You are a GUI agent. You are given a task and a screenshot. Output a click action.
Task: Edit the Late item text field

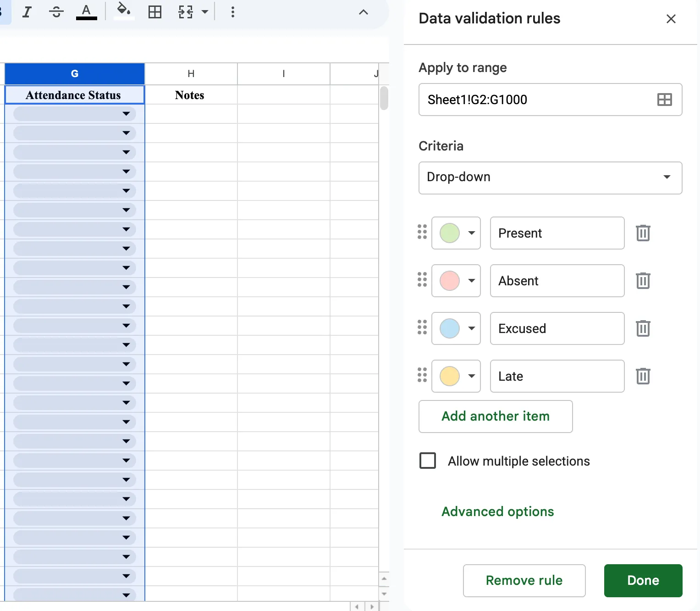click(557, 376)
